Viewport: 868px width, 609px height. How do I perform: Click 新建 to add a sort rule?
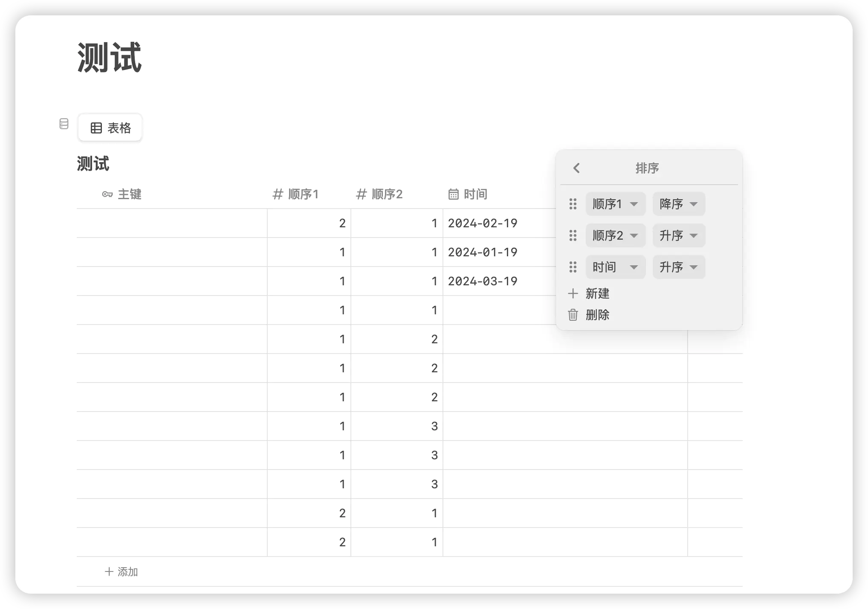pos(597,293)
